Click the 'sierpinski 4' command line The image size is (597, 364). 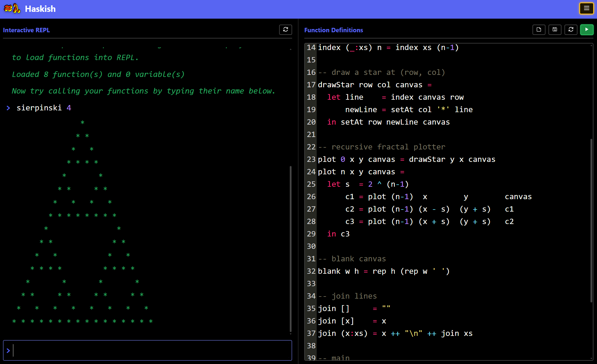44,108
